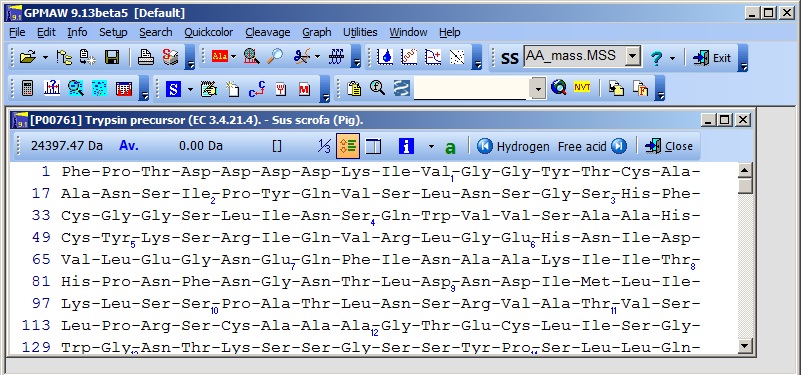Screen dimensions: 802x377
Task: Toggle the Av. average mass label
Action: pos(129,146)
